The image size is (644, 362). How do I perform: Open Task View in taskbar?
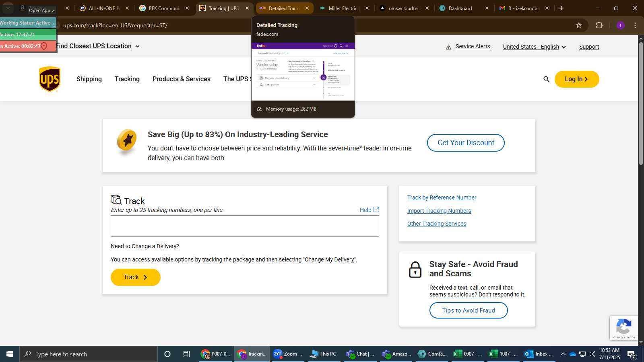point(187,354)
